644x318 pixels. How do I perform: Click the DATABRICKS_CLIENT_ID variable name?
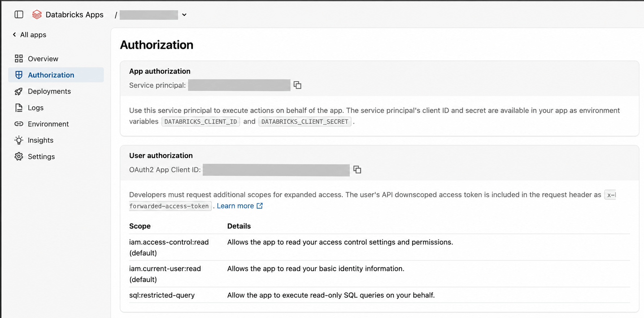[x=201, y=122]
